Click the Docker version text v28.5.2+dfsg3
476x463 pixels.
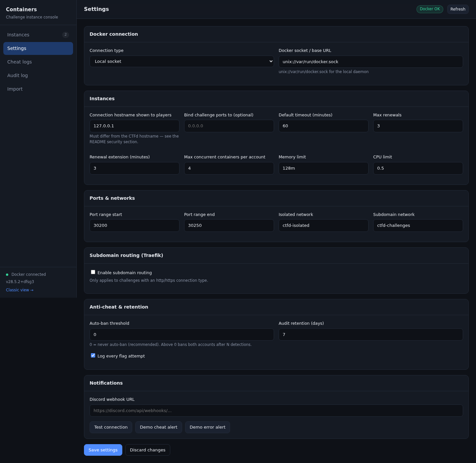tap(20, 282)
